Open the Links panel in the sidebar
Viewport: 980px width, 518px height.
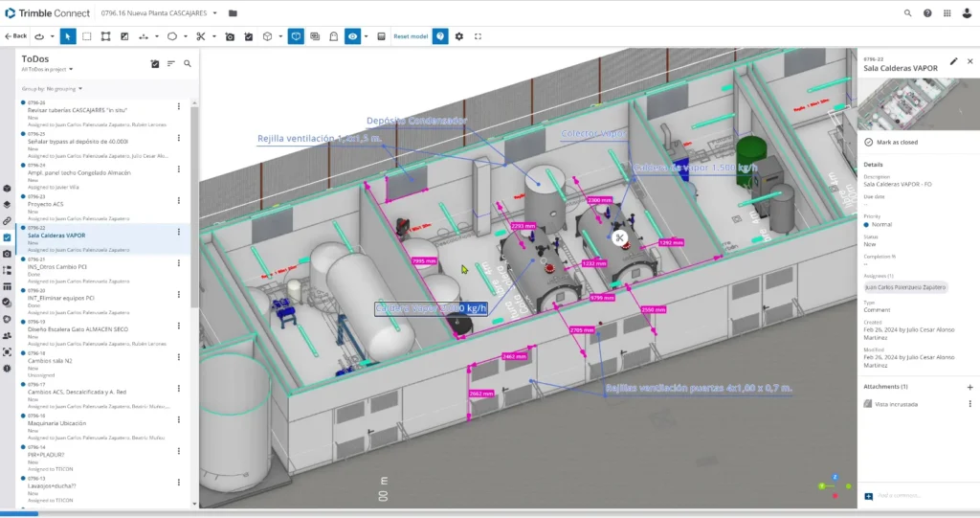coord(7,221)
